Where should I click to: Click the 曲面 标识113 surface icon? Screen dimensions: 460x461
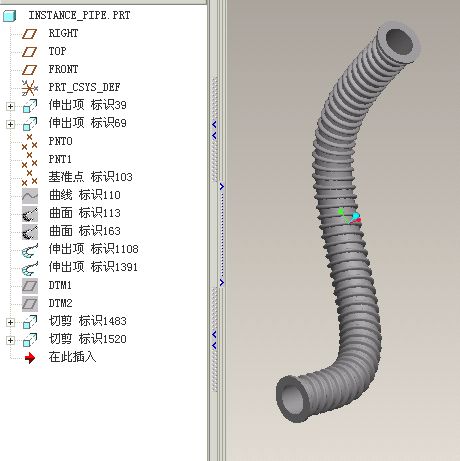tap(30, 214)
